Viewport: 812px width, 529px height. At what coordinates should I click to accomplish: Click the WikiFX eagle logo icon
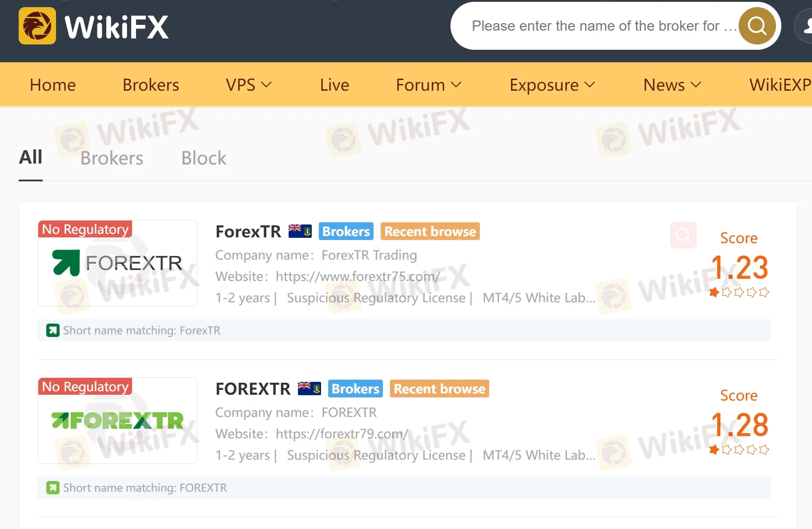(x=37, y=26)
